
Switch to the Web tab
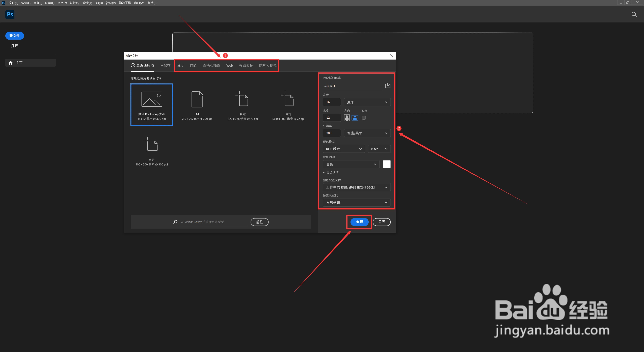[x=229, y=66]
